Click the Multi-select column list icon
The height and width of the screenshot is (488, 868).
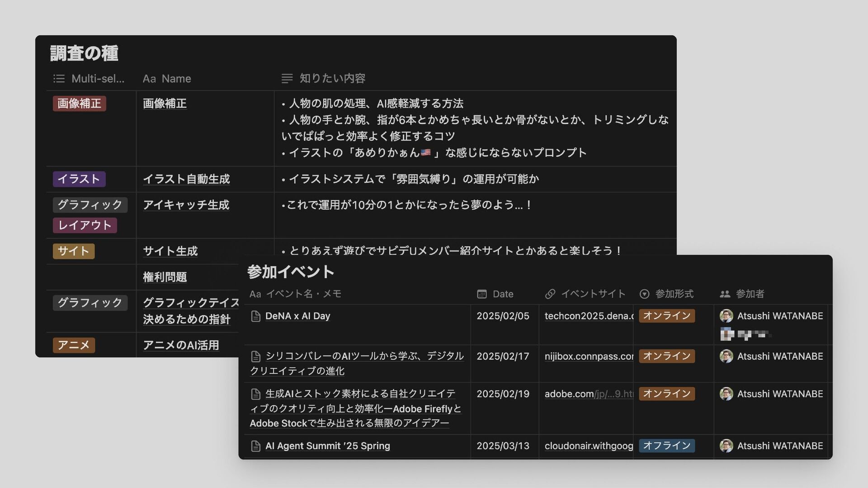click(x=59, y=79)
